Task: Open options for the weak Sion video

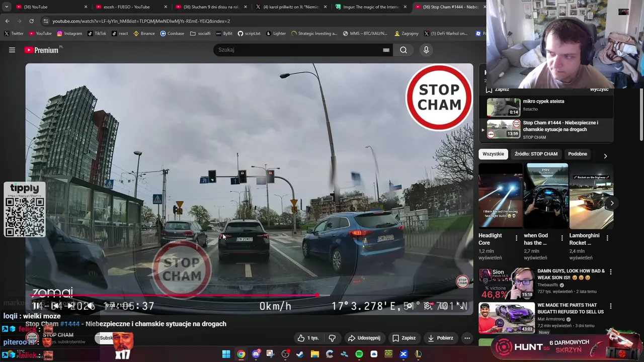Action: 611,272
